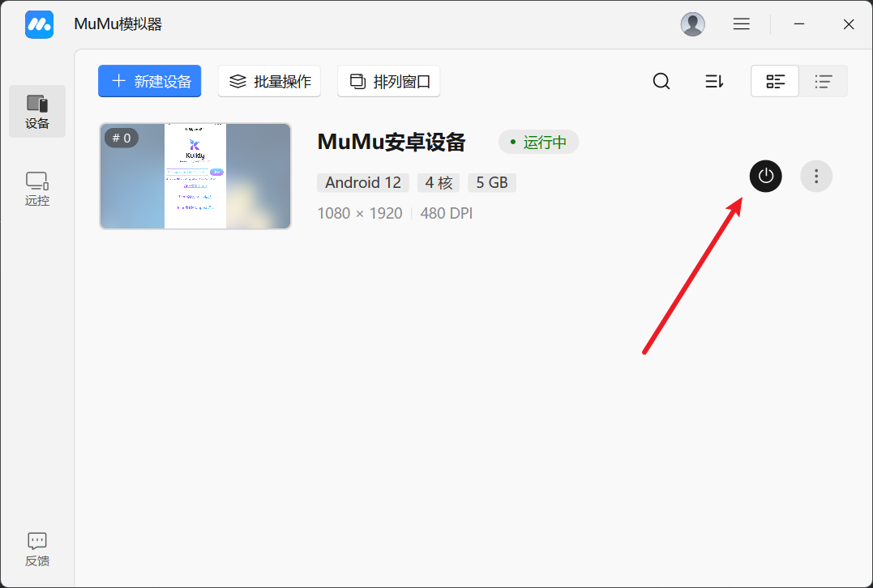This screenshot has height=588, width=873.
Task: Click the 运行中 status badge
Action: [x=538, y=143]
